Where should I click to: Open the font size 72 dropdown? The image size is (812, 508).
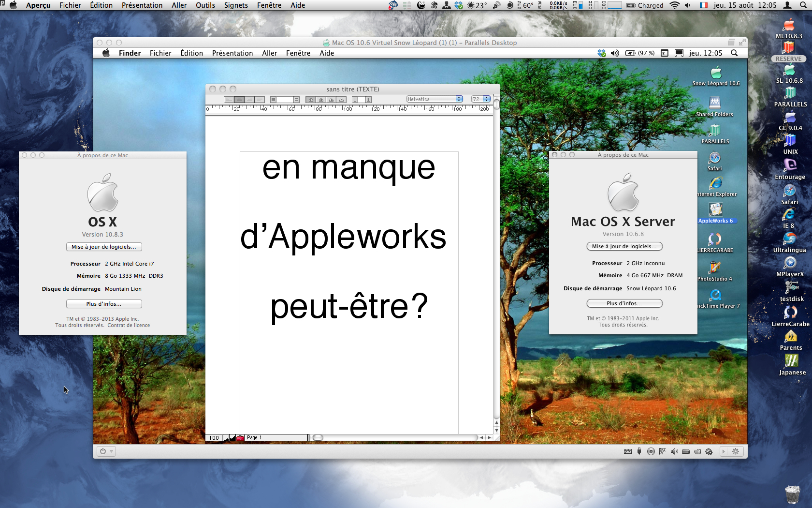pyautogui.click(x=481, y=99)
